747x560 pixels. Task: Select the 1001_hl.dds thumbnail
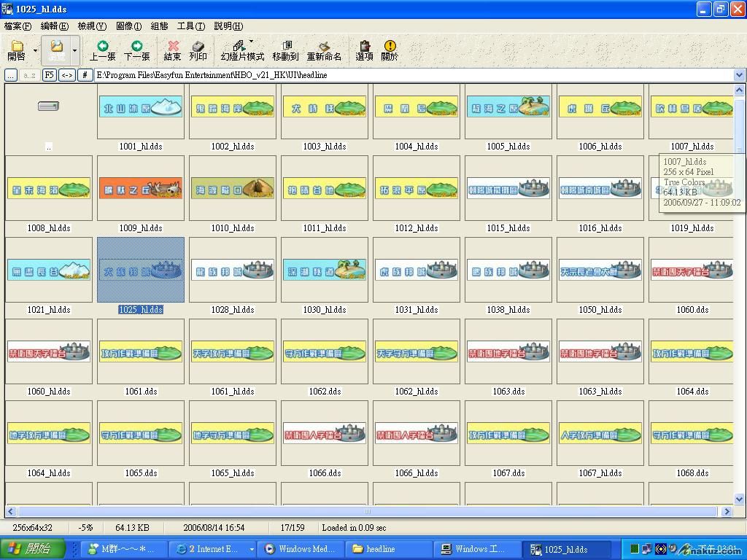[x=141, y=106]
